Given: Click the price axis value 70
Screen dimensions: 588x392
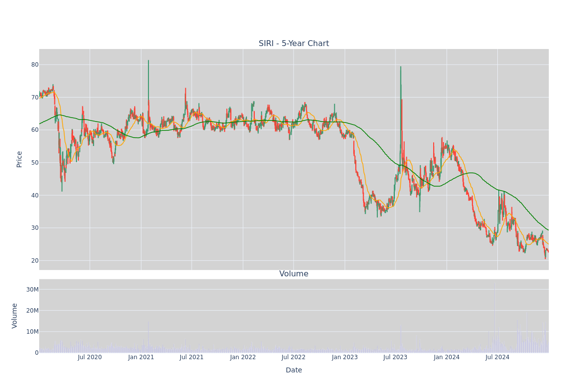Looking at the screenshot, I should (x=35, y=98).
